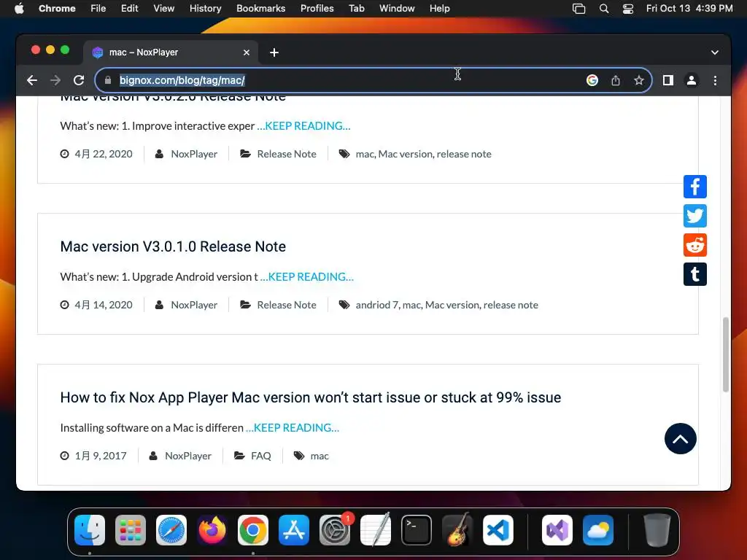Open Launchpad from the Dock

click(x=131, y=530)
